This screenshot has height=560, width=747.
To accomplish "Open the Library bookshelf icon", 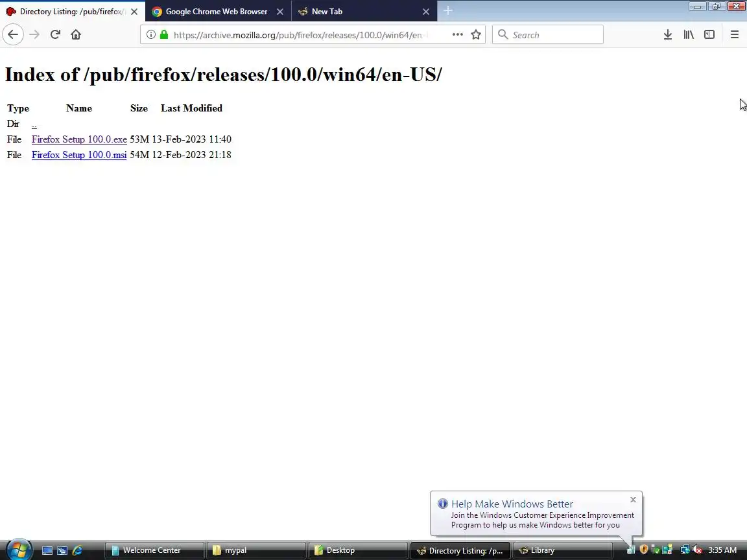I will pos(689,35).
